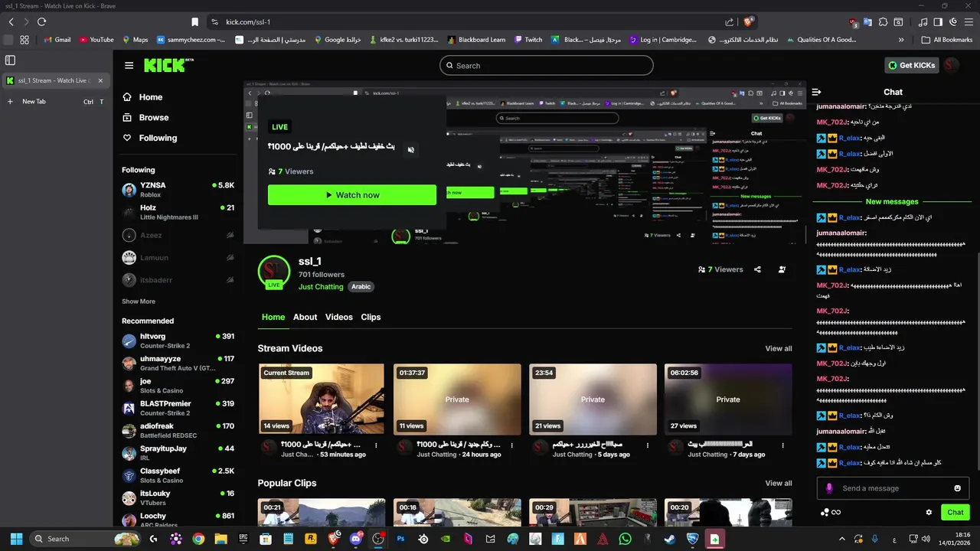Click the green KICK logo
This screenshot has height=551, width=980.
coord(168,65)
